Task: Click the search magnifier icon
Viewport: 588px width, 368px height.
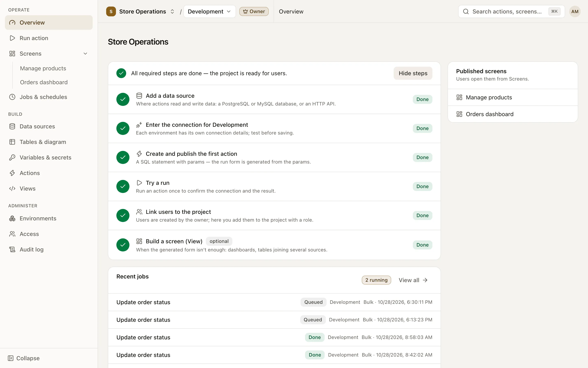Action: pos(465,12)
